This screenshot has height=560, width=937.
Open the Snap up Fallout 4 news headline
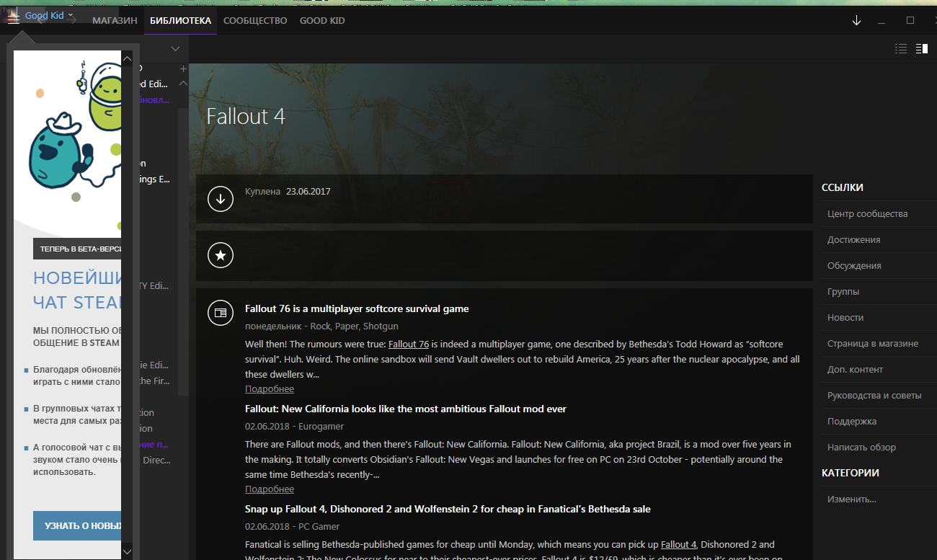point(448,510)
